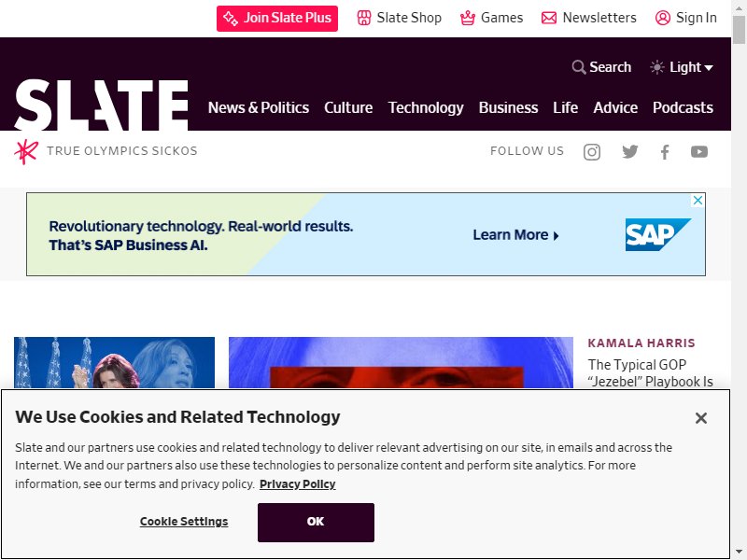The image size is (747, 560).
Task: Open Newsletters link text
Action: pyautogui.click(x=599, y=18)
